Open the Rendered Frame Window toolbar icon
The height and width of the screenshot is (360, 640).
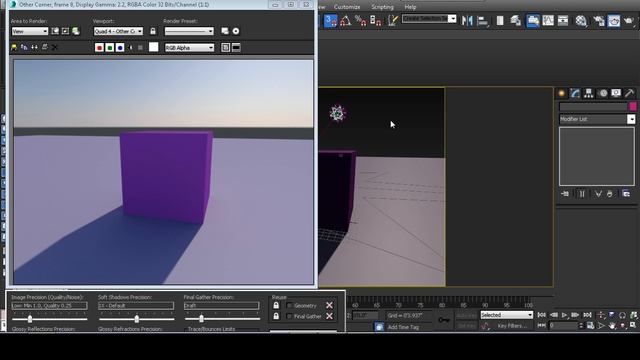pos(614,20)
